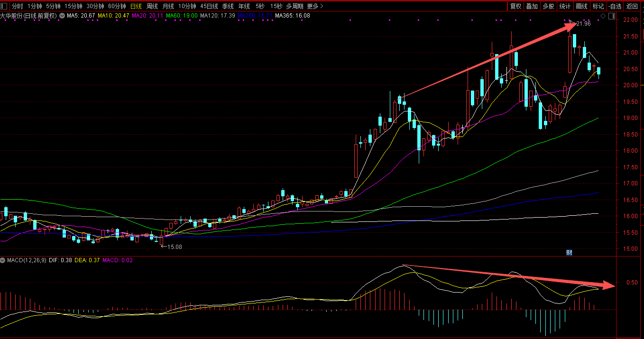
Task: Click the 0.50 MACD axis label
Action: click(x=631, y=283)
